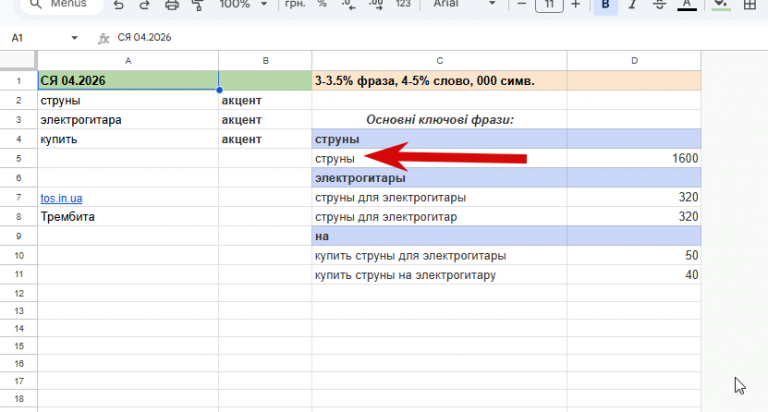Image resolution: width=768 pixels, height=412 pixels.
Task: Select row 5 header
Action: pos(19,158)
